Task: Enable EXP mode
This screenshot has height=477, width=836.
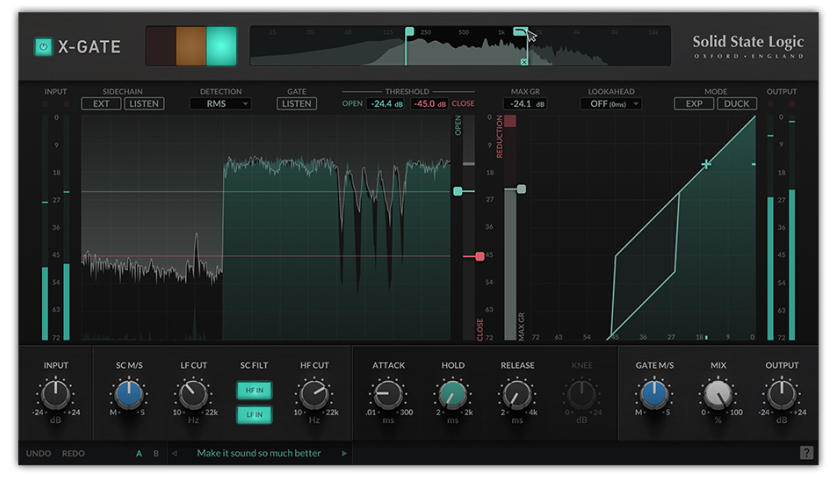Action: click(x=694, y=103)
